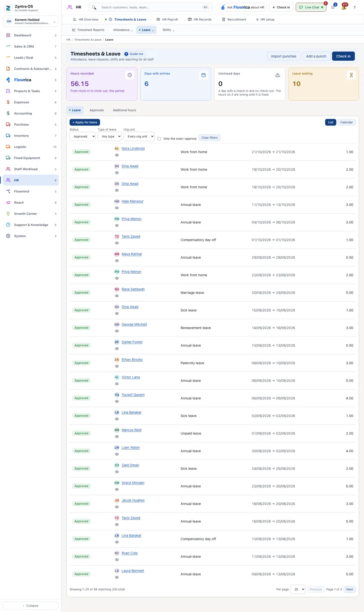
Task: Collapse the sidebar
Action: click(31, 606)
